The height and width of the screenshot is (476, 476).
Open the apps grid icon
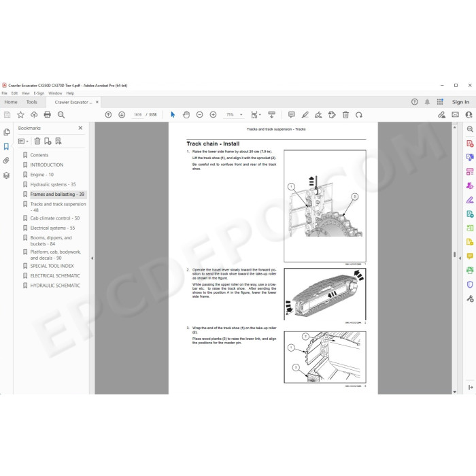[x=440, y=102]
